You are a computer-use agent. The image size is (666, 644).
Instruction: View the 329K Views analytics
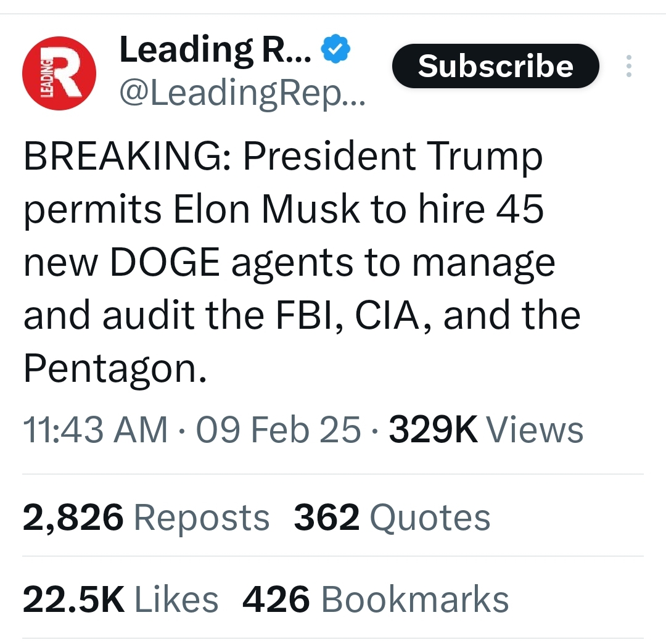point(486,429)
